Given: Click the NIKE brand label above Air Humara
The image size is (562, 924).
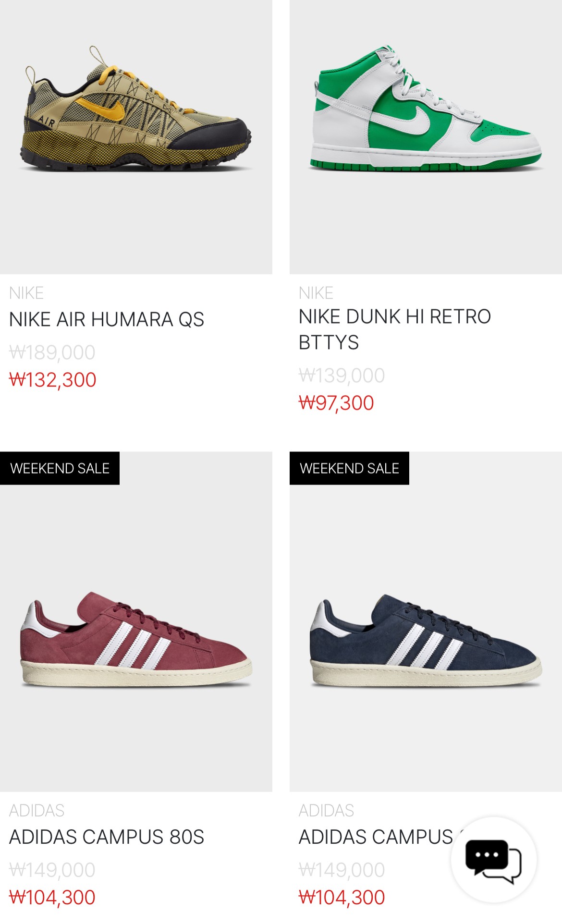Looking at the screenshot, I should 26,293.
